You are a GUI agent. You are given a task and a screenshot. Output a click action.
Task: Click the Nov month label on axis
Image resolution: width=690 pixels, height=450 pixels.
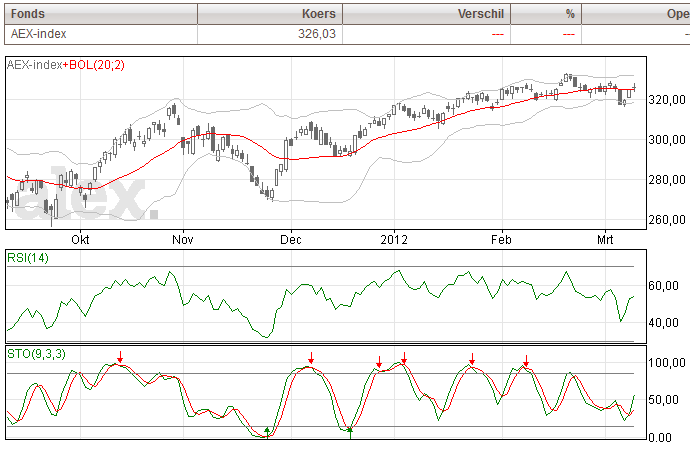click(x=183, y=239)
